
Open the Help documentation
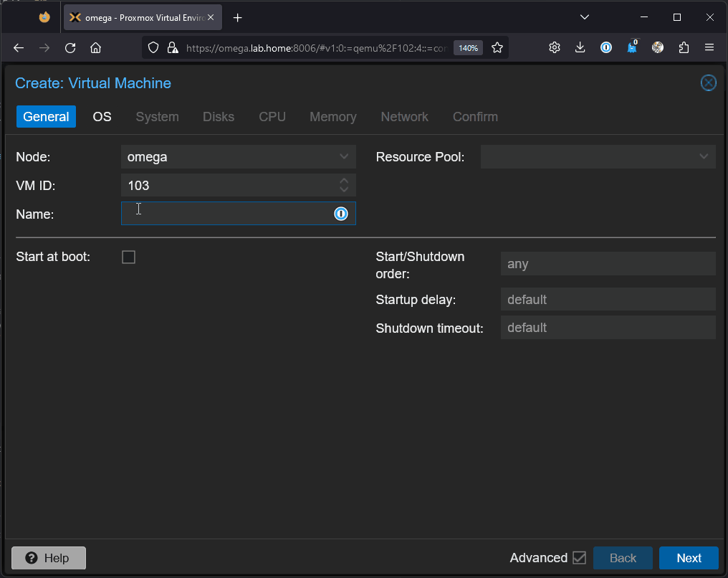click(x=49, y=558)
